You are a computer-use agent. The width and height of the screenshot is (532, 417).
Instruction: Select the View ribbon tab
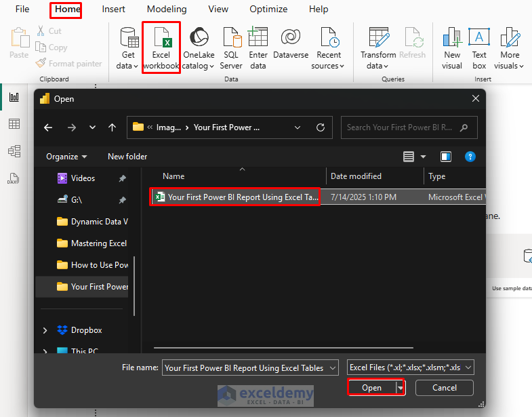tap(218, 9)
